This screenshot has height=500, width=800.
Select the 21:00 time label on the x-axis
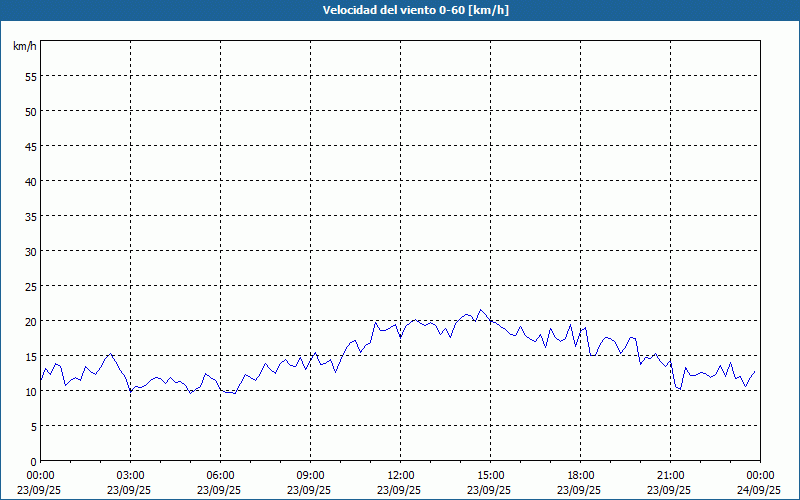(670, 475)
